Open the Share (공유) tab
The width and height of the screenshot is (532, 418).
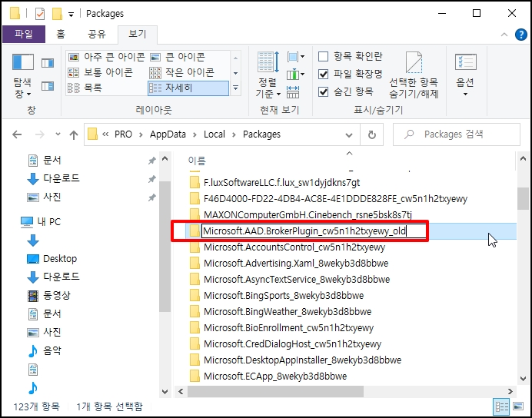point(97,34)
